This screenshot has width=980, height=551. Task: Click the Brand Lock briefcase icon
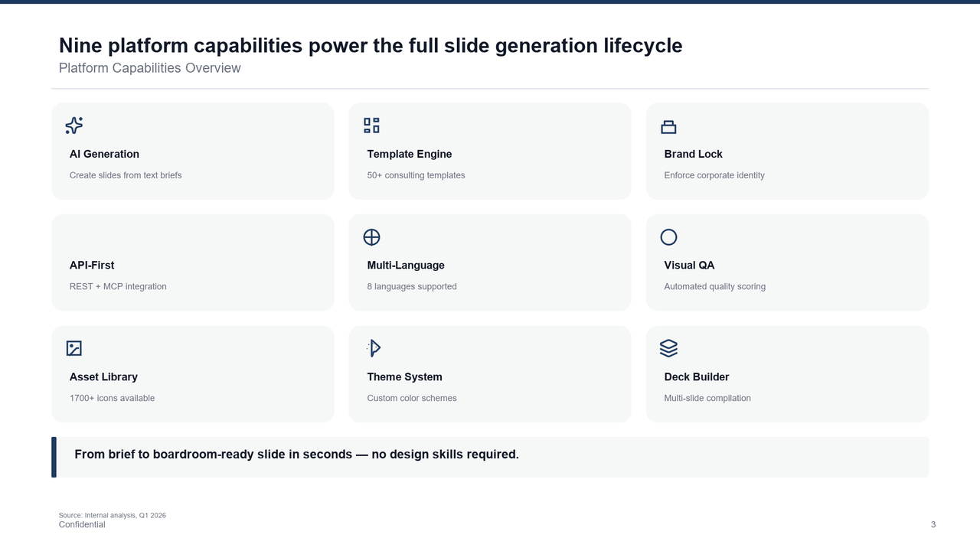668,125
